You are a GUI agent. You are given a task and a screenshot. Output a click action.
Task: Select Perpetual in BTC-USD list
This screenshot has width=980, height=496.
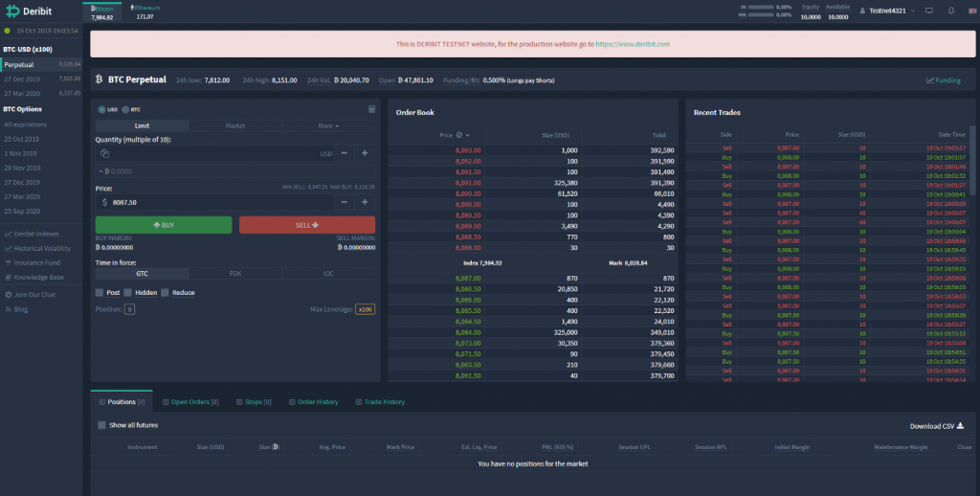pos(42,64)
